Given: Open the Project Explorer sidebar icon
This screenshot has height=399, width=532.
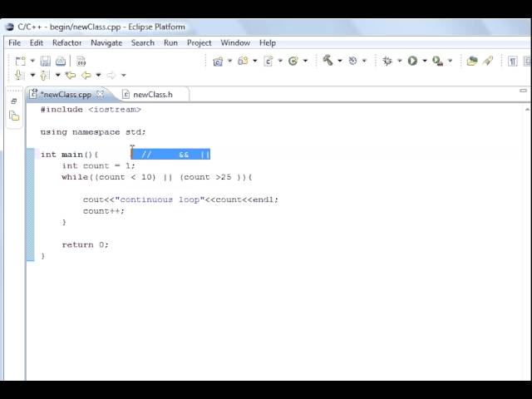Looking at the screenshot, I should coord(14,116).
